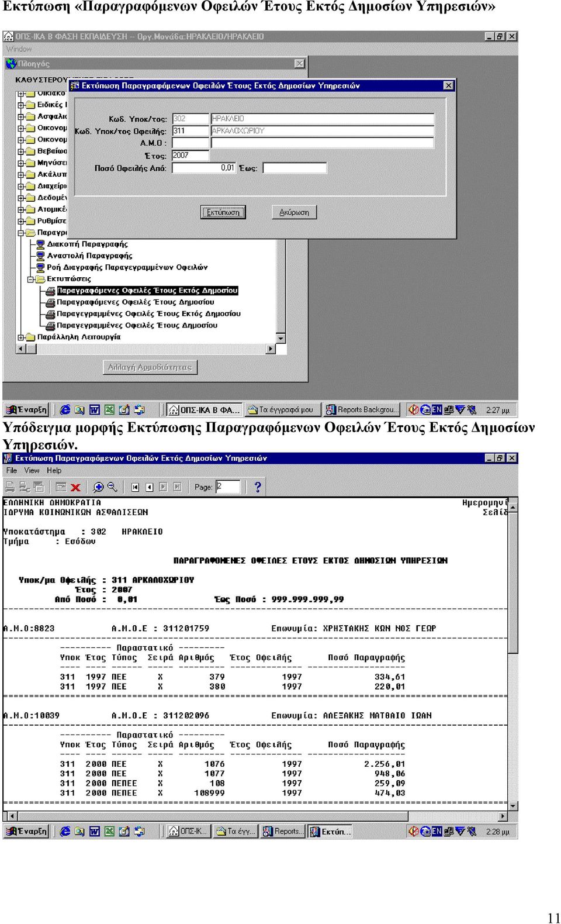561x924 pixels.
Task: Click printer icon beside highlighted Παραγραφόμενες Οφειλές Έτους Εκτός Δημοσίου
Action: click(x=51, y=291)
